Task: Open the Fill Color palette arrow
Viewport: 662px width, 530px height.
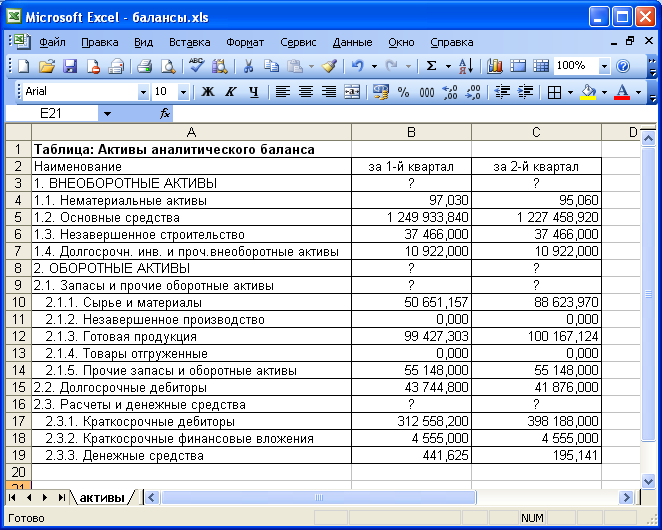Action: coord(604,92)
